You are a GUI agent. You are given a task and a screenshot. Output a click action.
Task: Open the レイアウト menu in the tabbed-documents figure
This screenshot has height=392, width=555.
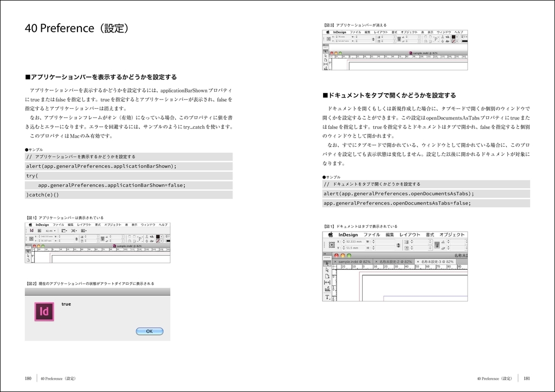(x=410, y=234)
